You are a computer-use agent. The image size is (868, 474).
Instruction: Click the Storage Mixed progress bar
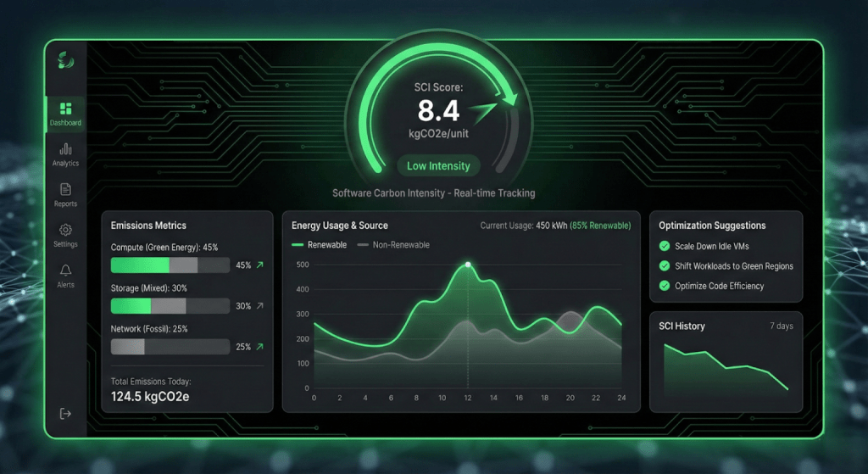170,305
